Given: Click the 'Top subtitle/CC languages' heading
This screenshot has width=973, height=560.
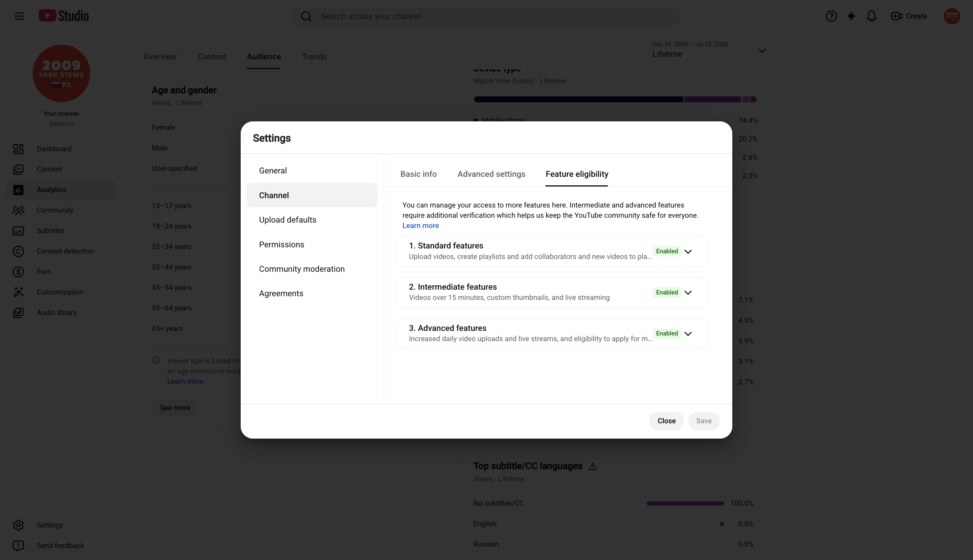Looking at the screenshot, I should tap(528, 466).
